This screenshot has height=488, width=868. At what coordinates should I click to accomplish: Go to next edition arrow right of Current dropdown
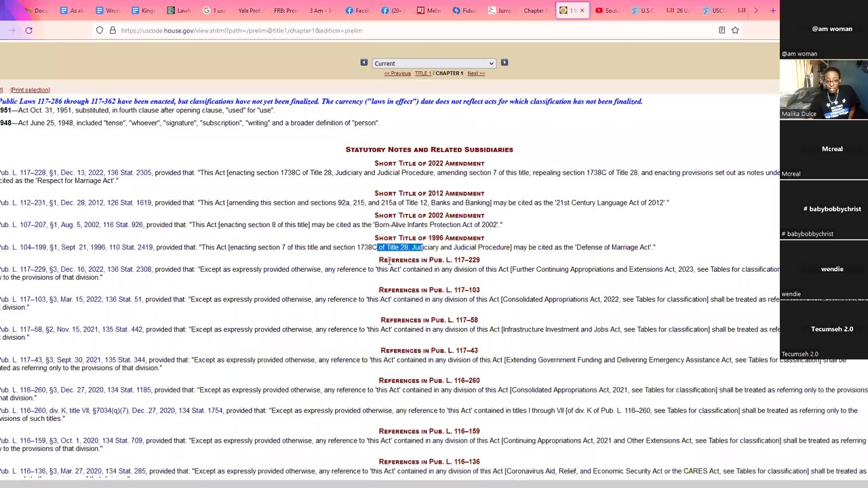[505, 63]
